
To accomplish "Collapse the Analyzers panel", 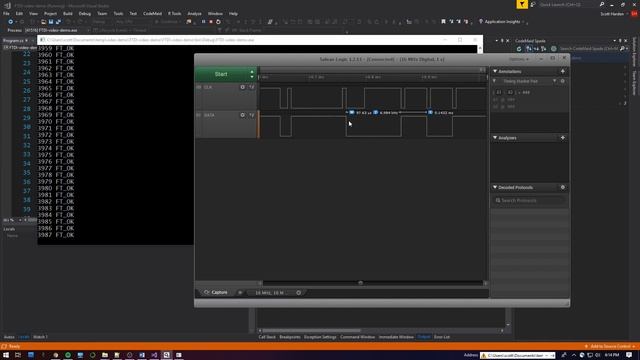I will point(495,138).
